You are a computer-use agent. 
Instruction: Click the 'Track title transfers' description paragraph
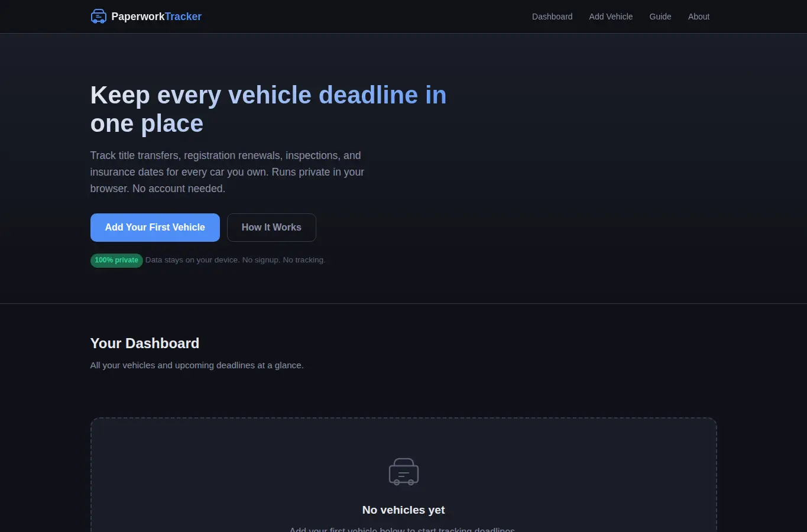[227, 172]
